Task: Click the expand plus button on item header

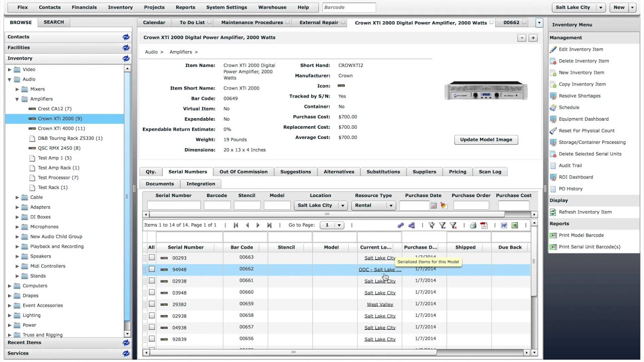Action: (x=533, y=38)
